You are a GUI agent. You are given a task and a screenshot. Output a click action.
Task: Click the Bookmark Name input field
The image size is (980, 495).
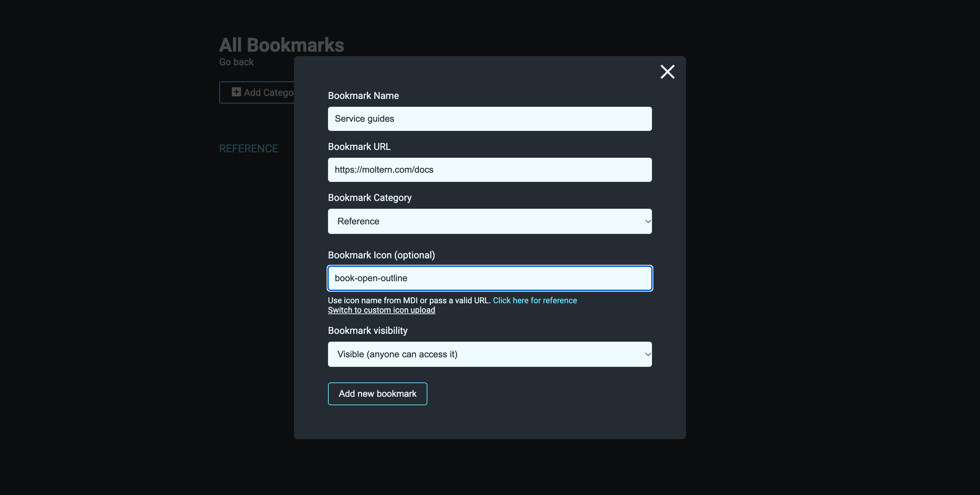490,119
